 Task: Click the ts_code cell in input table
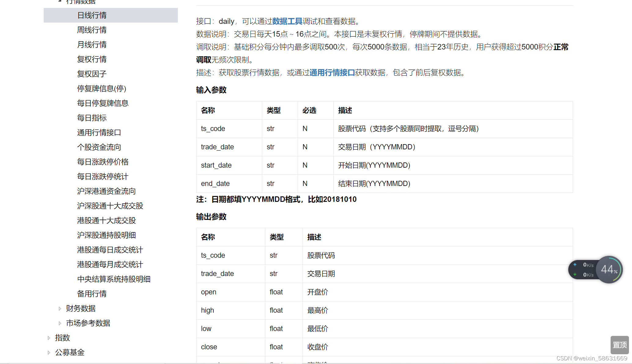[213, 129]
